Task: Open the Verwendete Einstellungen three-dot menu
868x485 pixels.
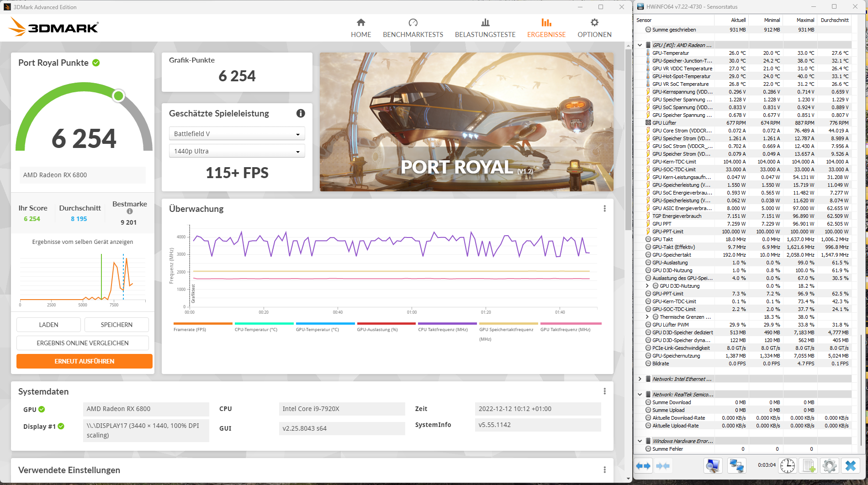Action: tap(604, 470)
